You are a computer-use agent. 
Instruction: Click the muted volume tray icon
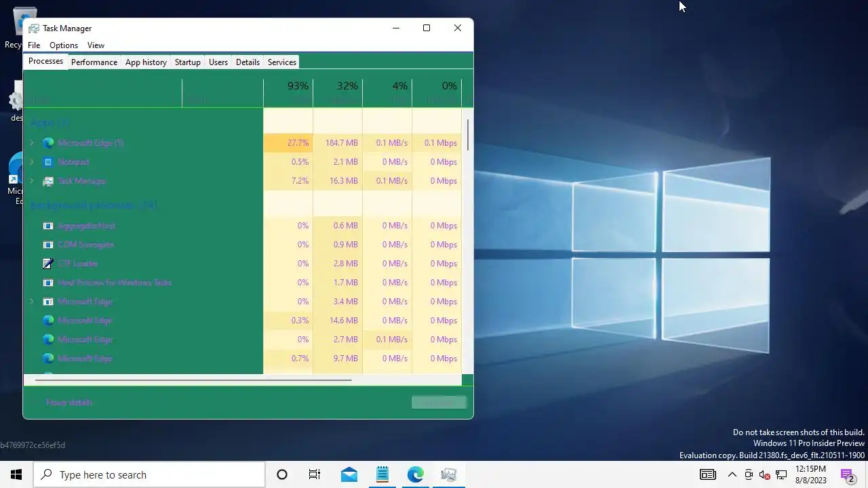(x=765, y=474)
